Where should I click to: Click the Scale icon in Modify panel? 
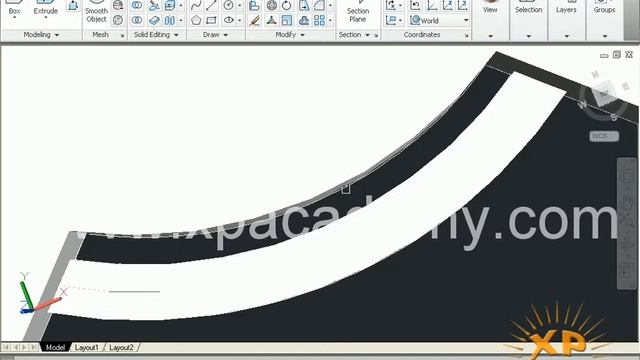287,20
